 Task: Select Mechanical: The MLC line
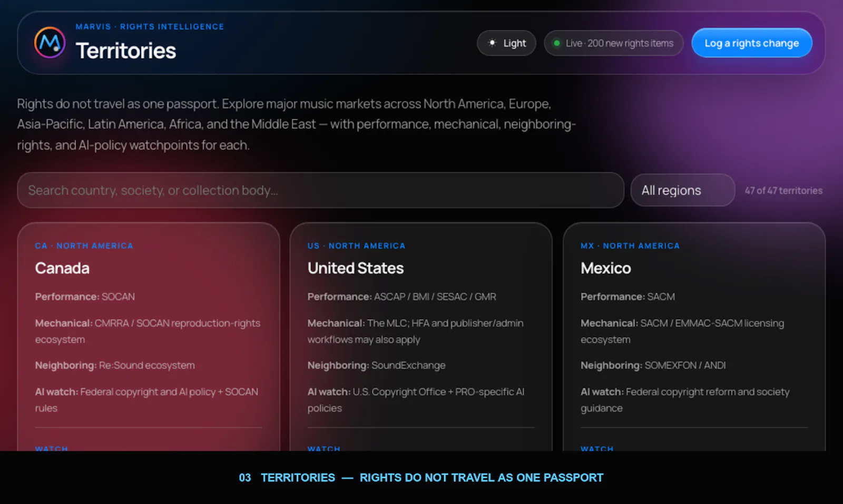click(x=416, y=331)
